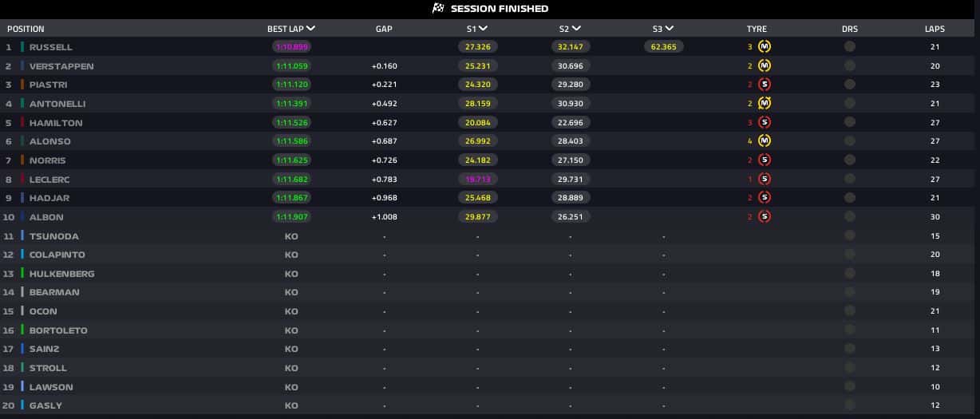The image size is (980, 419).
Task: Select driver Hamilton row name
Action: click(56, 123)
